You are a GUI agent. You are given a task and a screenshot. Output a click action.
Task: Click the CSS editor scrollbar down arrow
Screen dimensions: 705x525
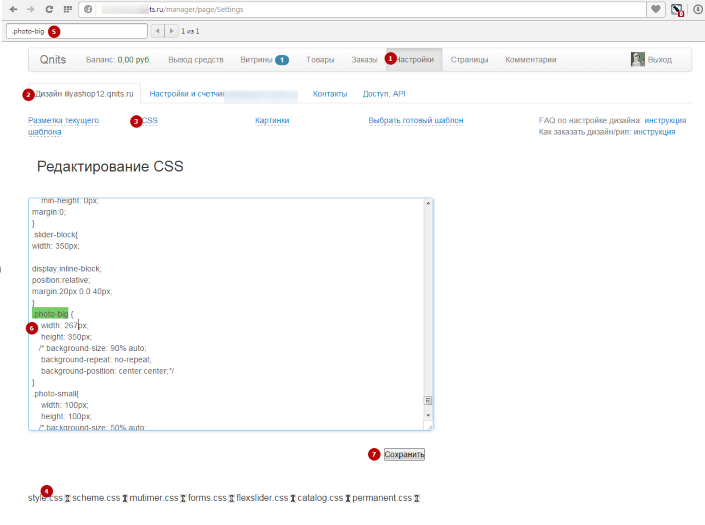click(428, 414)
